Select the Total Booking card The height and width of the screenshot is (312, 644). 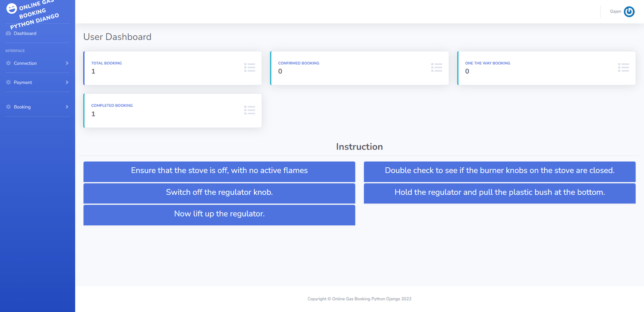pyautogui.click(x=172, y=68)
